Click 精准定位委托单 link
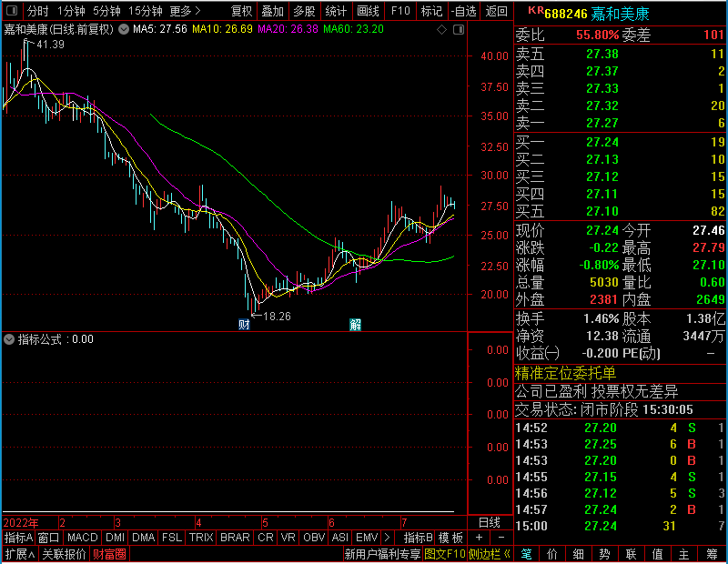 point(565,373)
